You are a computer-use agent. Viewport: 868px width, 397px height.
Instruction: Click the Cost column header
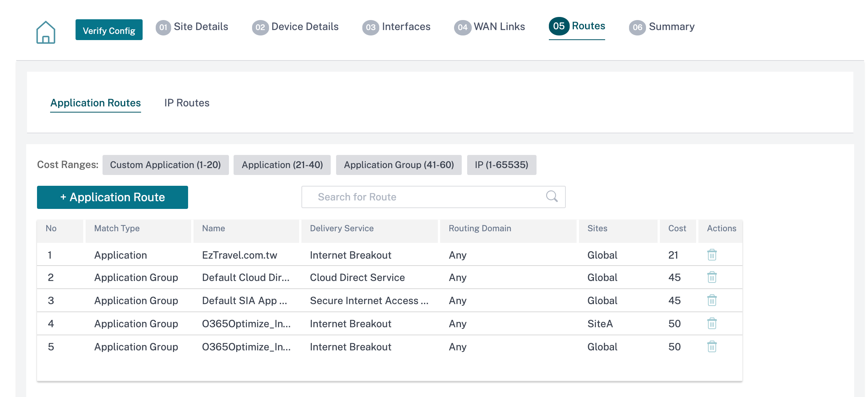pyautogui.click(x=678, y=229)
